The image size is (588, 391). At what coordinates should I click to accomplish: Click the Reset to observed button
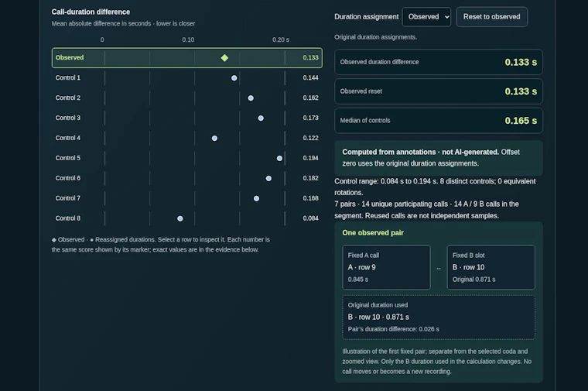pos(491,17)
